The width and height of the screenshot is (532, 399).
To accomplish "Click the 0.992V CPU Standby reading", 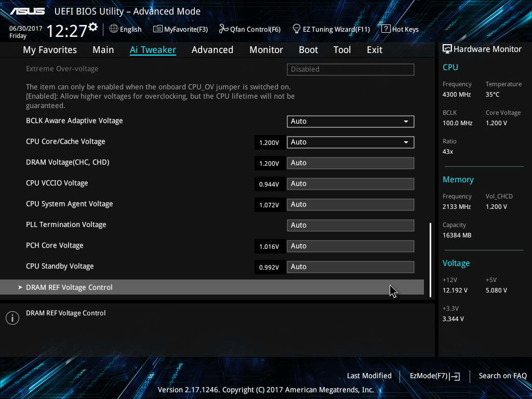I will pyautogui.click(x=270, y=268).
